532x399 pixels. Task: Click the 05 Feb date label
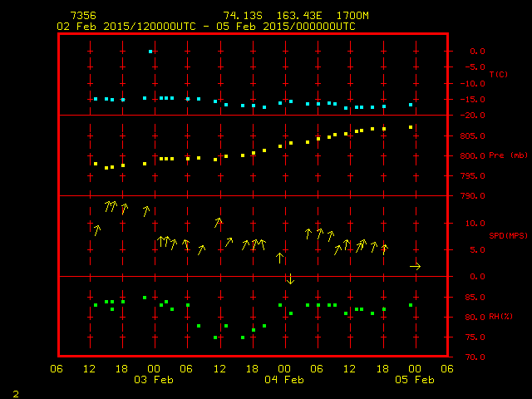[x=414, y=380]
